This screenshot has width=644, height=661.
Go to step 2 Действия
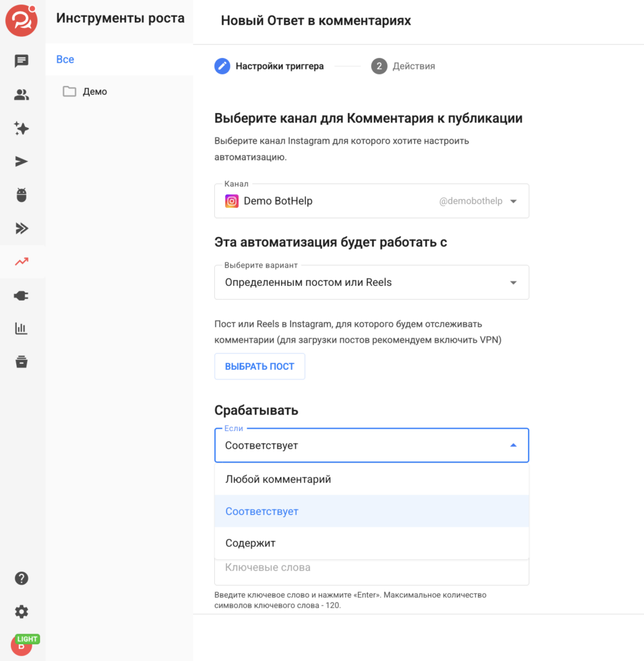[403, 66]
